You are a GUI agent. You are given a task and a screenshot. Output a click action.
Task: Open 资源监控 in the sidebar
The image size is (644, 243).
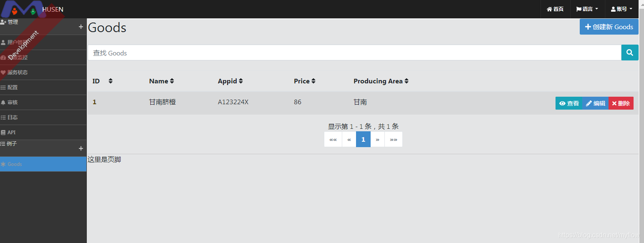click(x=43, y=58)
